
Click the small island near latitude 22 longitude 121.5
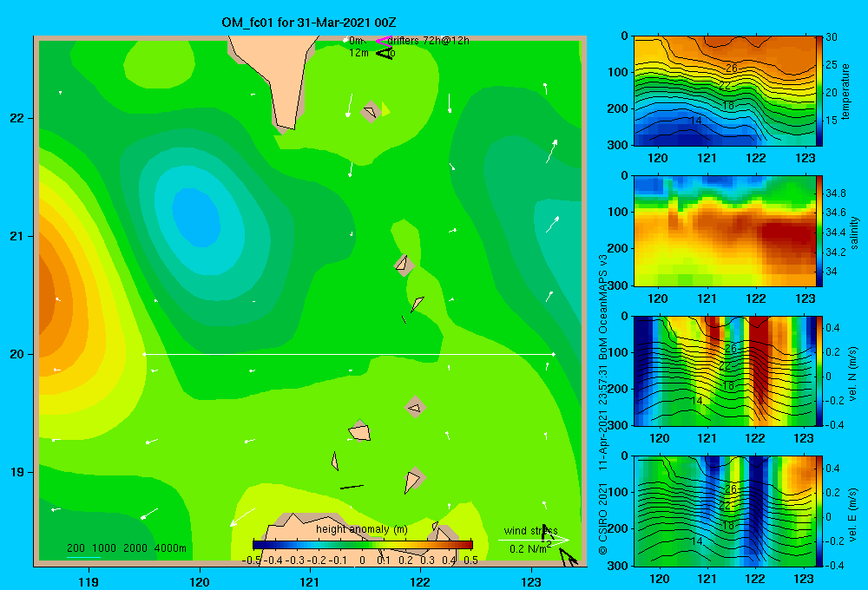[x=371, y=112]
